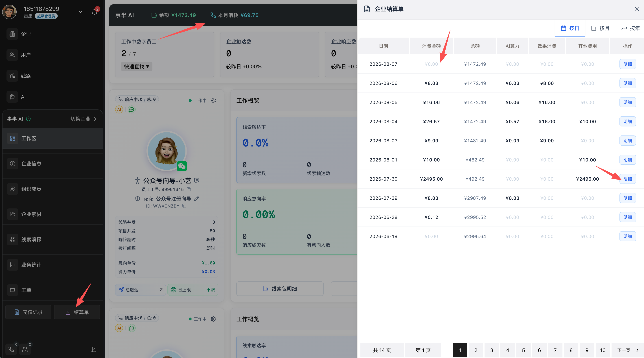Click the chat bubble icon on second card
The image size is (644, 358).
coord(132,328)
